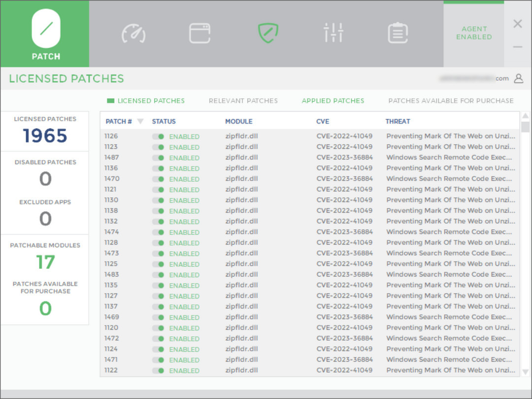Click the PATCH logo icon

coord(46,29)
